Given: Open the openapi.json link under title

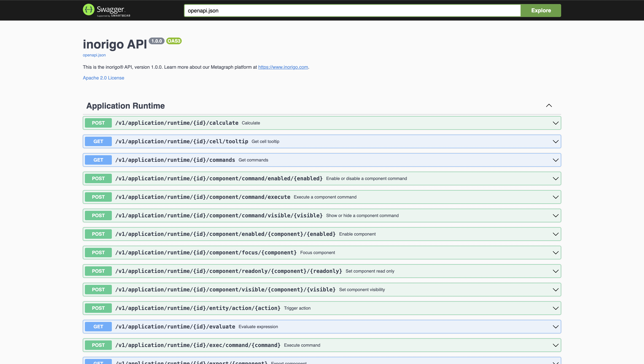Looking at the screenshot, I should 94,55.
